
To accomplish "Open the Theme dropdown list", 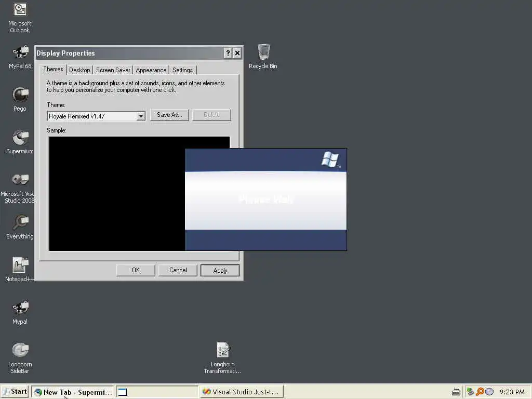I will click(x=141, y=116).
